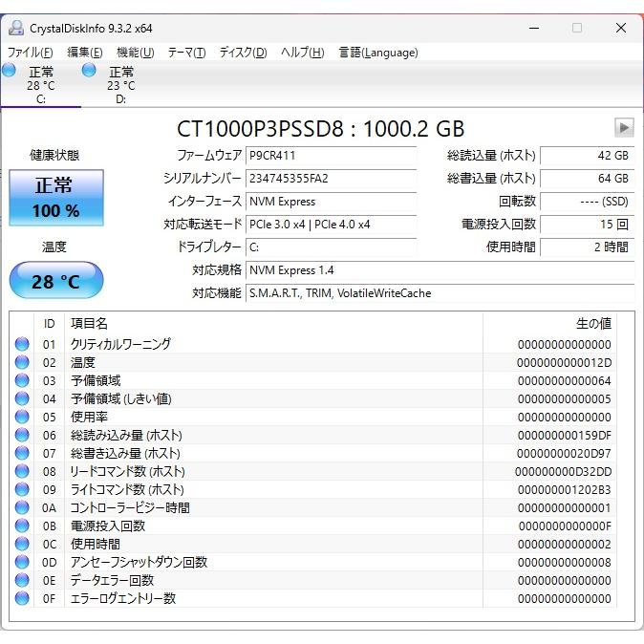Click status orb for row 0C 使用時間
This screenshot has height=644, width=644.
(22, 544)
